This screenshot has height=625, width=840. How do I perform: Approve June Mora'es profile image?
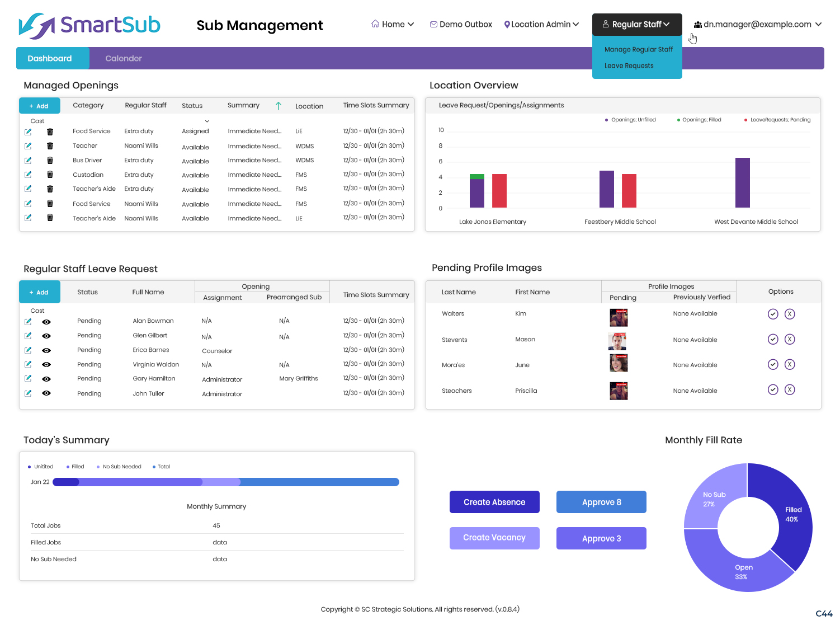point(773,364)
